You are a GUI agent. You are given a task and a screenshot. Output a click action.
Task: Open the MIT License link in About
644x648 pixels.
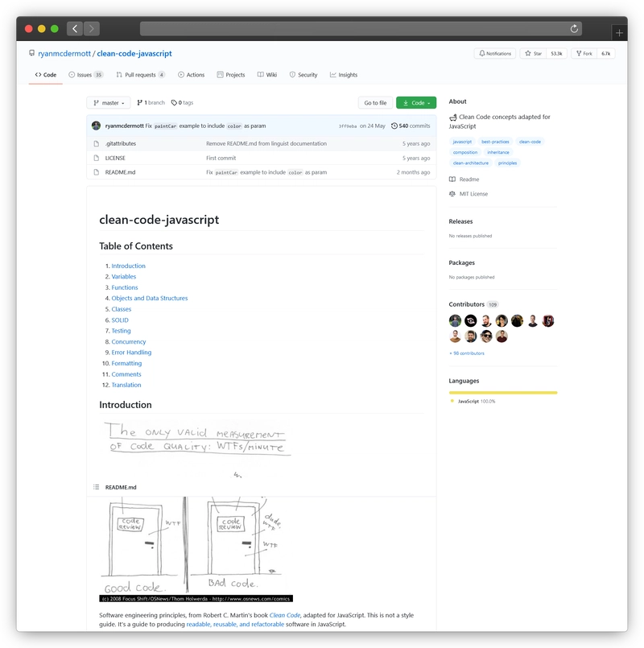coord(469,194)
